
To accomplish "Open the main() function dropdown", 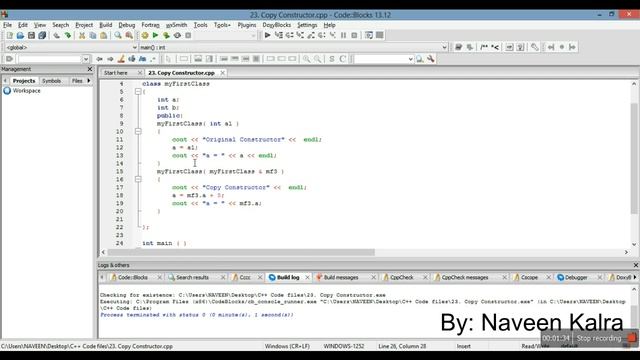I will tap(444, 47).
